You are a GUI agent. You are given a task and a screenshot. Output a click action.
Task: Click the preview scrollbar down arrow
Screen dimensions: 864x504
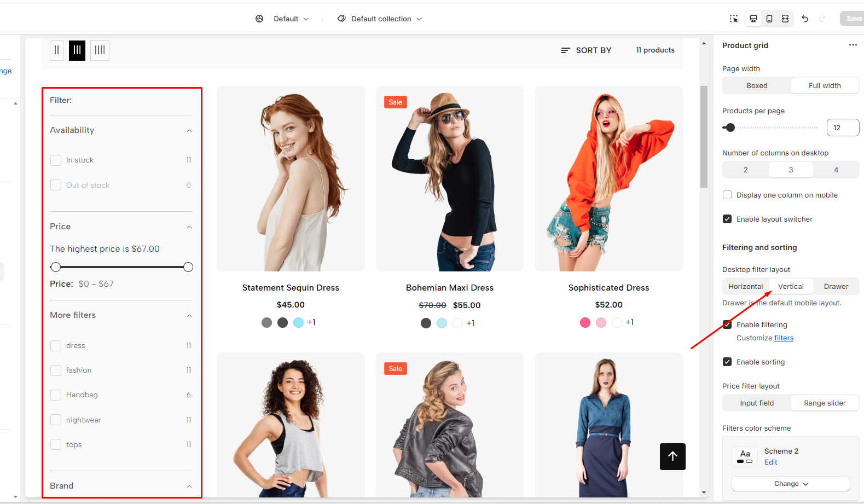pyautogui.click(x=704, y=493)
